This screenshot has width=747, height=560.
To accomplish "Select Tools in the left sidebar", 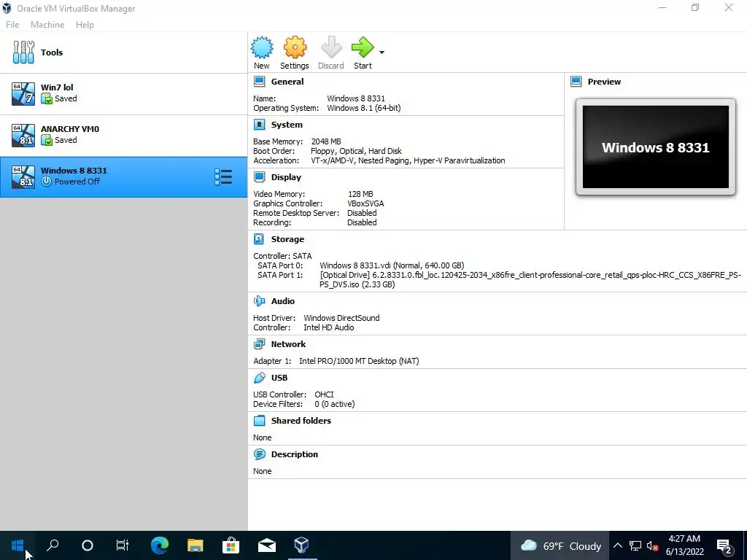I will tap(123, 52).
